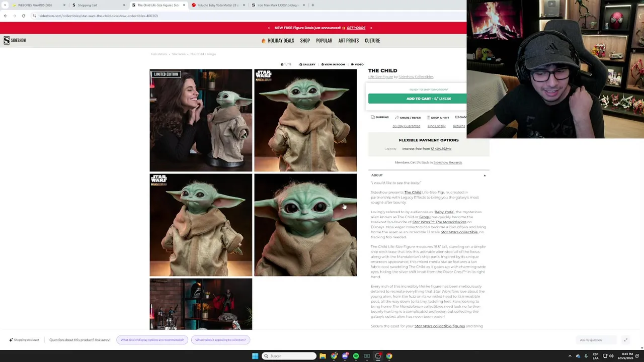Open the product Video
Image resolution: width=644 pixels, height=362 pixels.
[x=357, y=64]
